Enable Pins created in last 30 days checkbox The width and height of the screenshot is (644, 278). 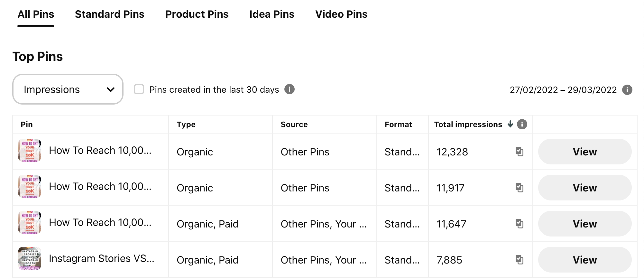point(139,89)
